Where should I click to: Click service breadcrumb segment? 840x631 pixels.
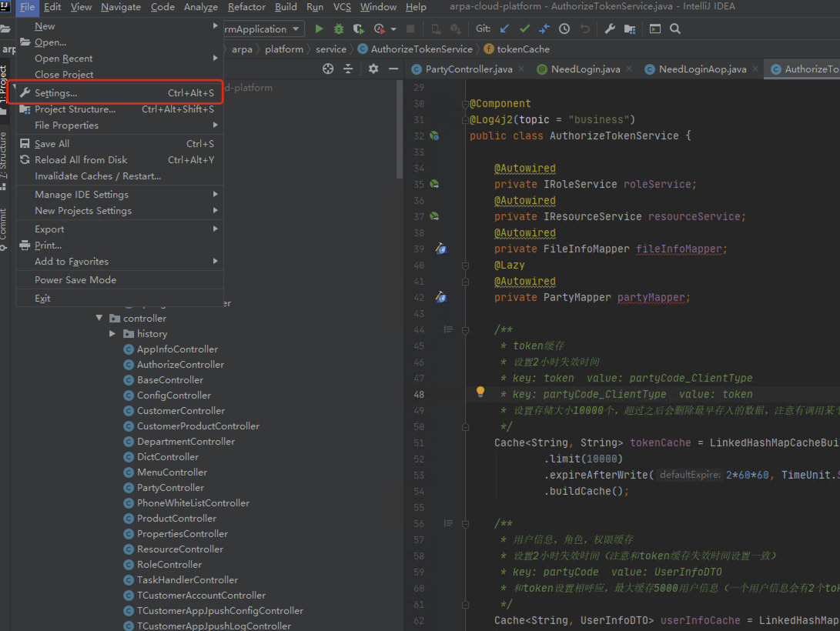coord(330,49)
